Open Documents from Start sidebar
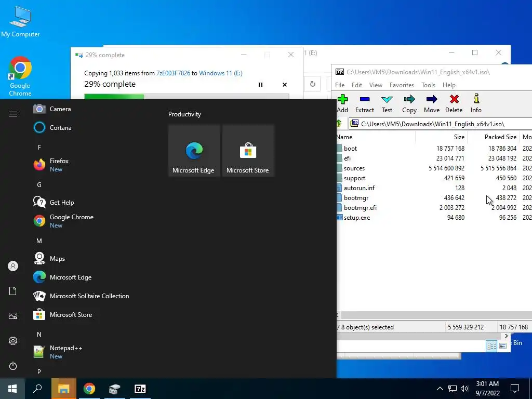 [13, 291]
